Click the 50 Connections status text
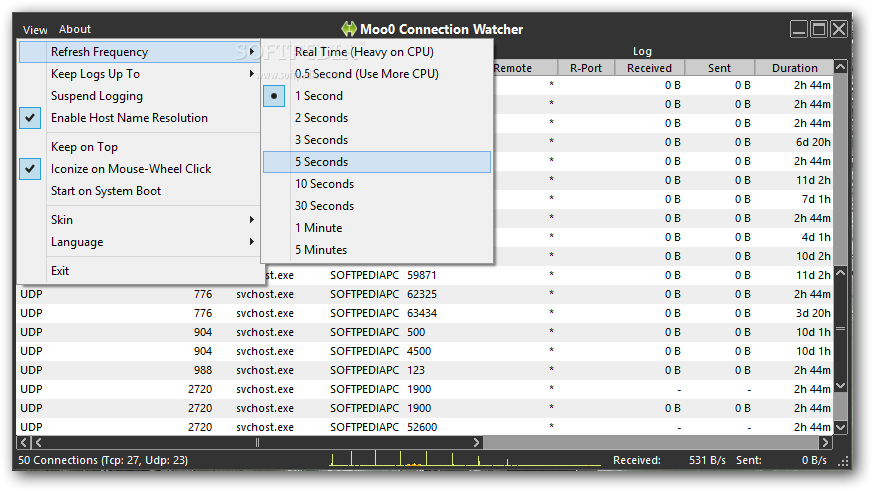Viewport: 873px width, 491px height. coord(103,460)
